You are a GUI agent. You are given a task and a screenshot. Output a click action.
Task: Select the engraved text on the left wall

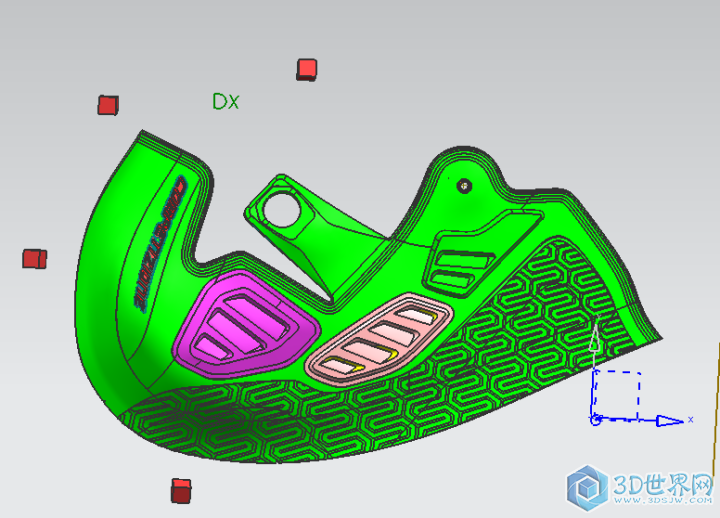159,243
